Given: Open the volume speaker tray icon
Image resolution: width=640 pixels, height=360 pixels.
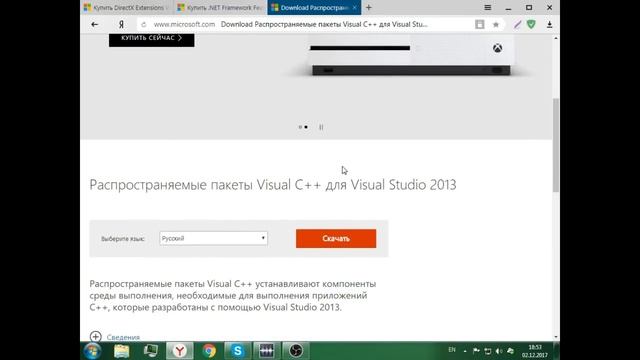Looking at the screenshot, I should tap(499, 351).
